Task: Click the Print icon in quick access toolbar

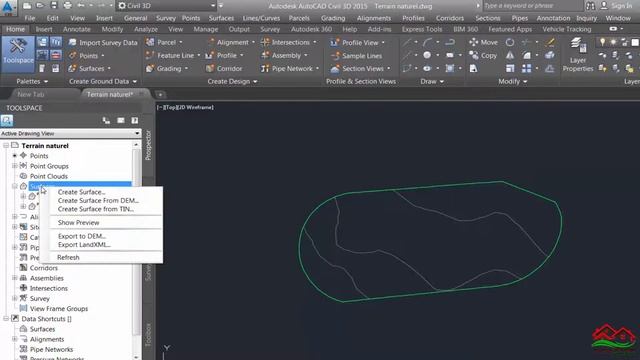Action: [67, 6]
